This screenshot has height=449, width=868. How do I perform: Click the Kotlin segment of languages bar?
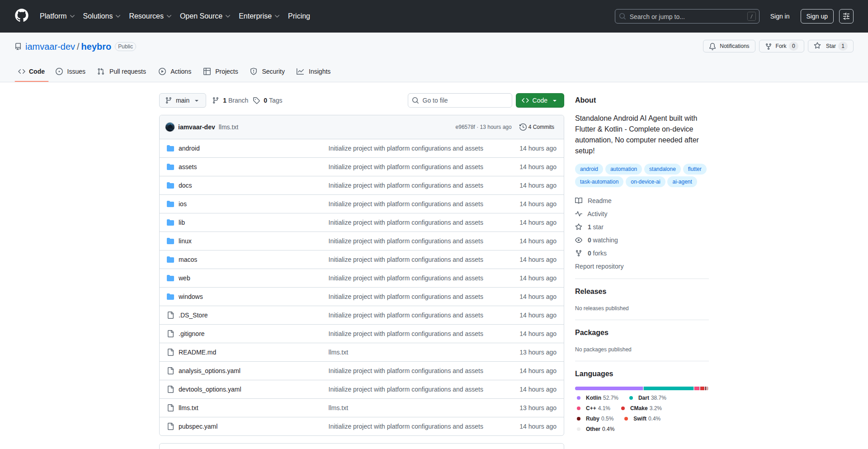coord(609,388)
